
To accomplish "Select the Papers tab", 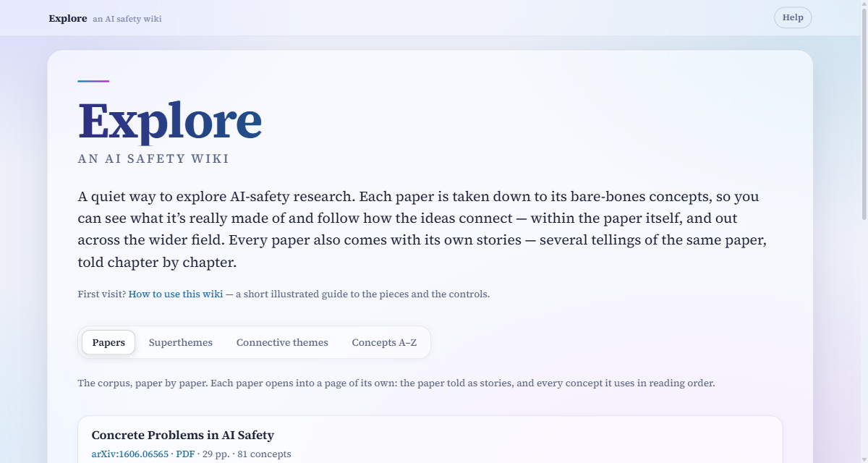I will 109,342.
